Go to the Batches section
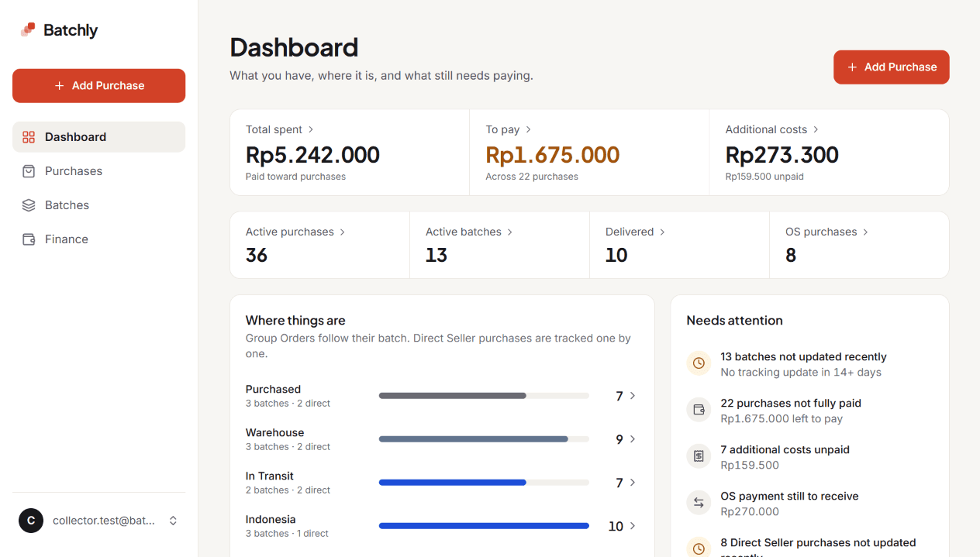 click(x=98, y=205)
